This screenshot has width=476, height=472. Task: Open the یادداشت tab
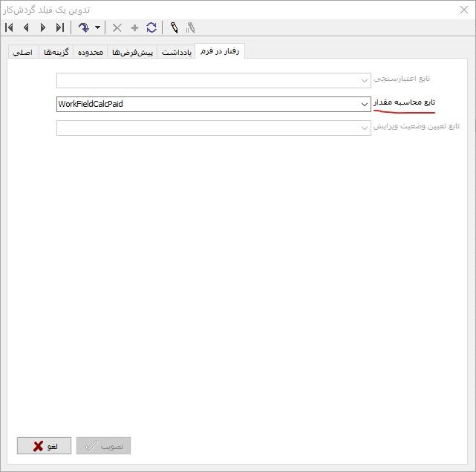point(177,53)
